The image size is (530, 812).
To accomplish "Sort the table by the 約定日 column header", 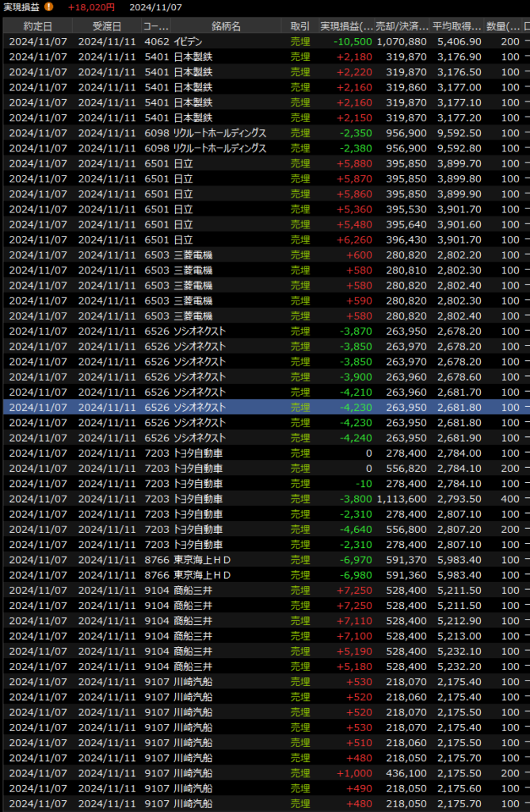I will [x=37, y=26].
